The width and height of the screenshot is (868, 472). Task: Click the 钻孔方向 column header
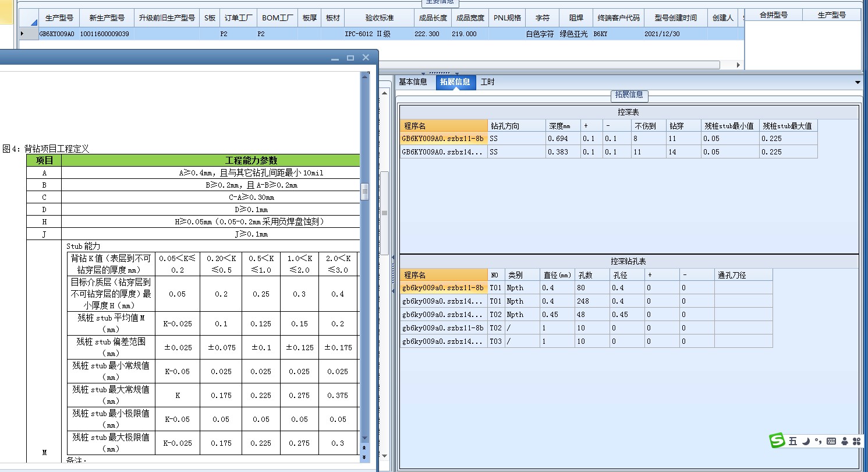click(x=516, y=125)
